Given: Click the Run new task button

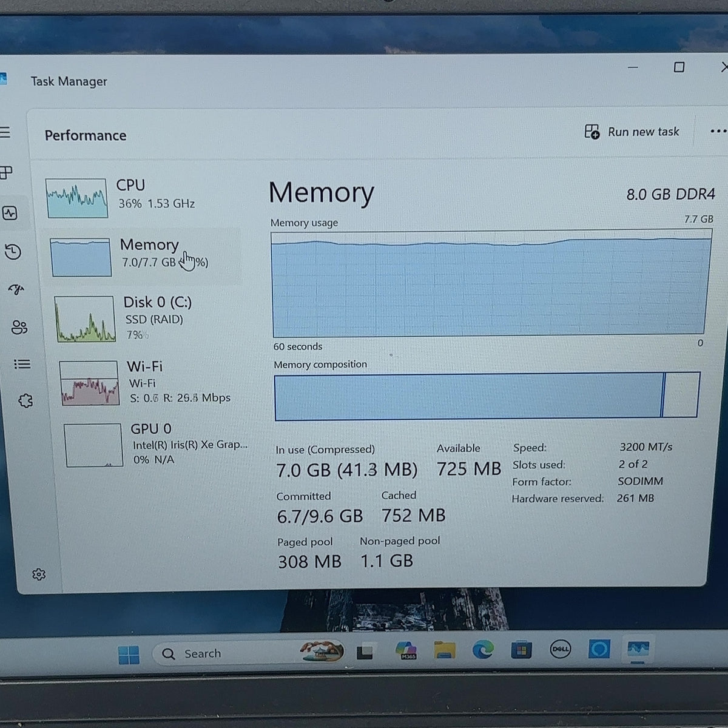Looking at the screenshot, I should (632, 132).
